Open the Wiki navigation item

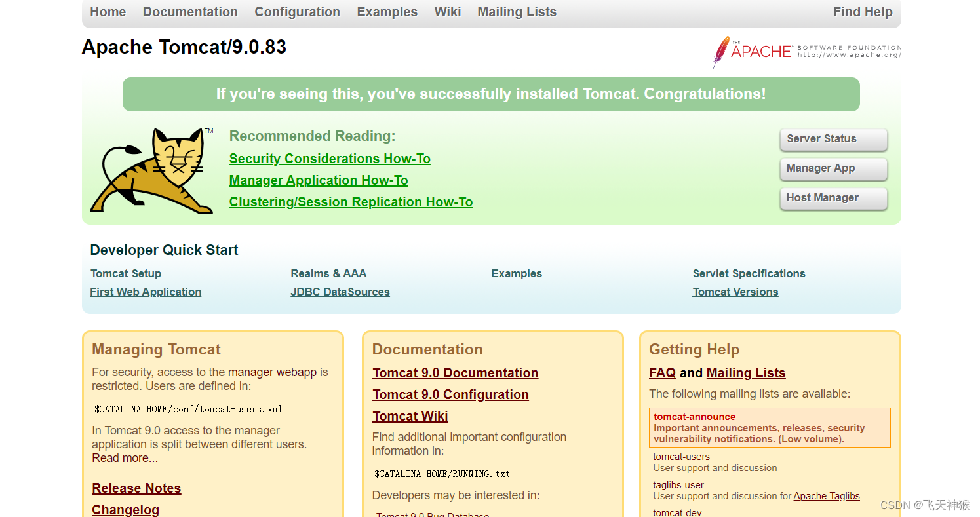(x=448, y=12)
